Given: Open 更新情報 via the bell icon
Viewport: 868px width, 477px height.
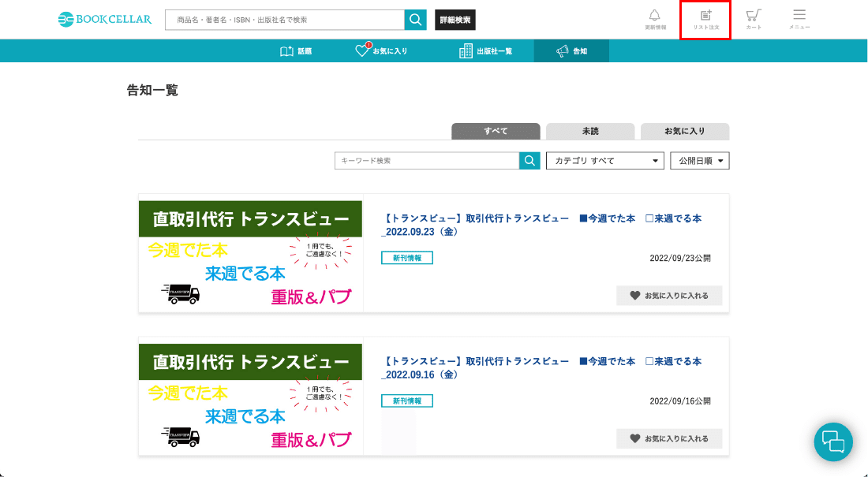Looking at the screenshot, I should (x=653, y=19).
